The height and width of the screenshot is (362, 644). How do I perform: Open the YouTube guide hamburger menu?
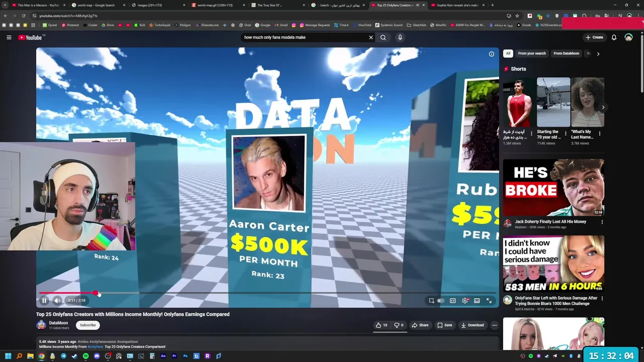9,37
